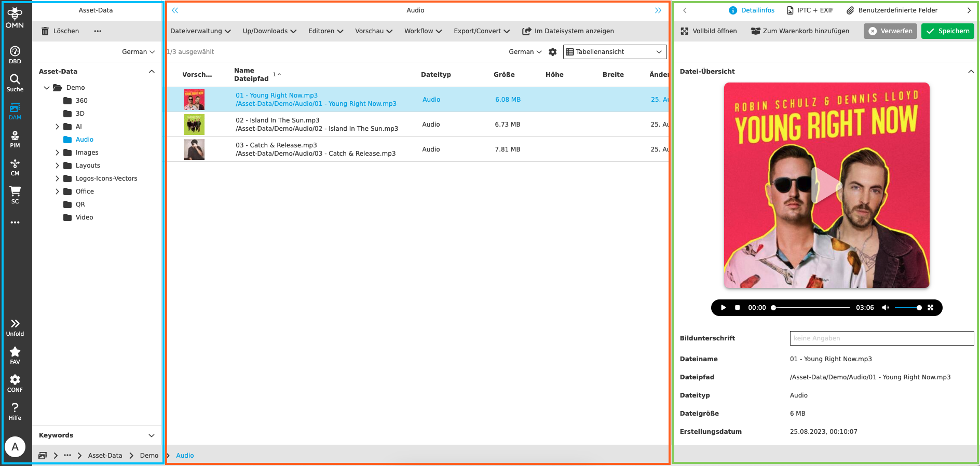Screen dimensions: 980x466
Task: Click Im Dateisystem anzeigen
Action: coord(568,31)
